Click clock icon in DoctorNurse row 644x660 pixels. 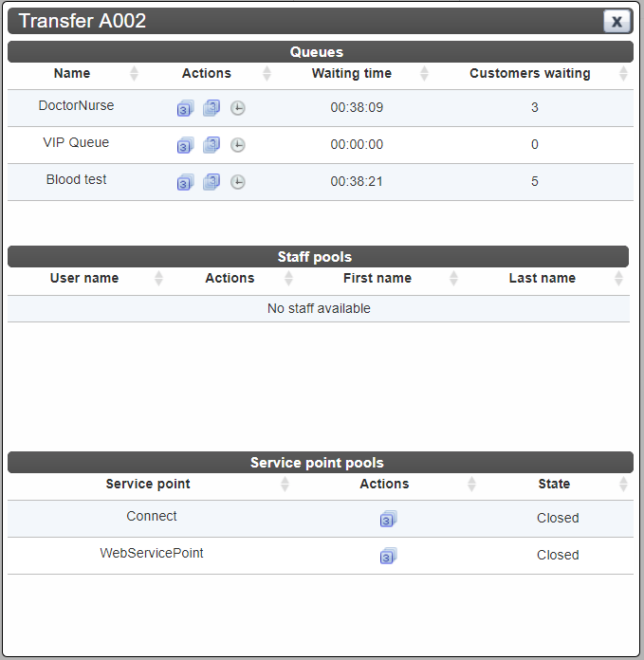point(238,108)
